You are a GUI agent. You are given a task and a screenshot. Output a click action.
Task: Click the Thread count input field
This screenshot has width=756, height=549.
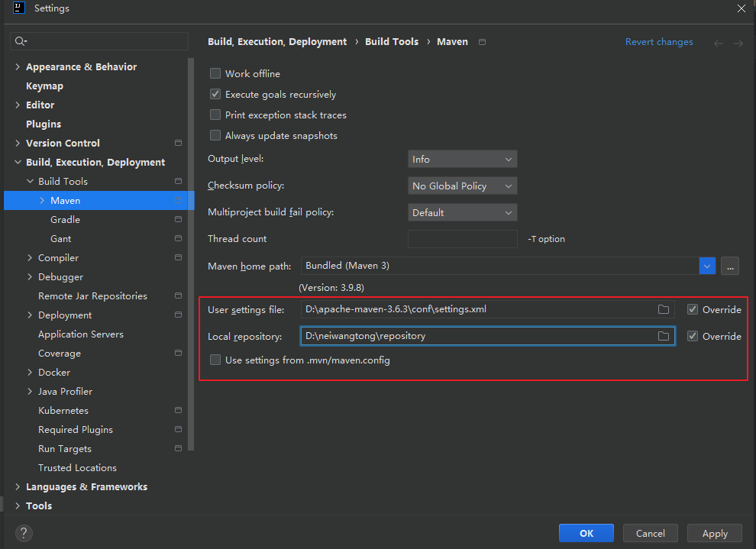click(x=462, y=238)
